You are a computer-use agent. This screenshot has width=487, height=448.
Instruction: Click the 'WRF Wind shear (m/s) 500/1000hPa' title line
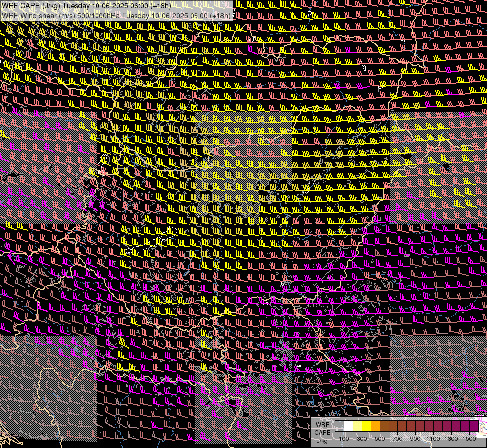tap(116, 16)
